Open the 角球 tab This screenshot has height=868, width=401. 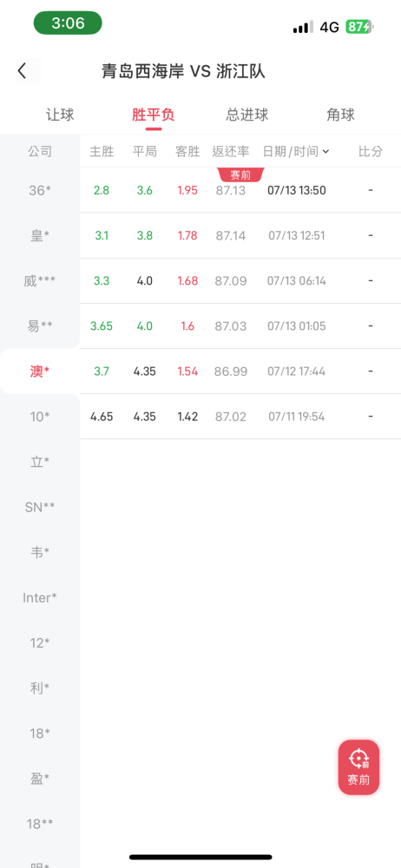(x=340, y=115)
